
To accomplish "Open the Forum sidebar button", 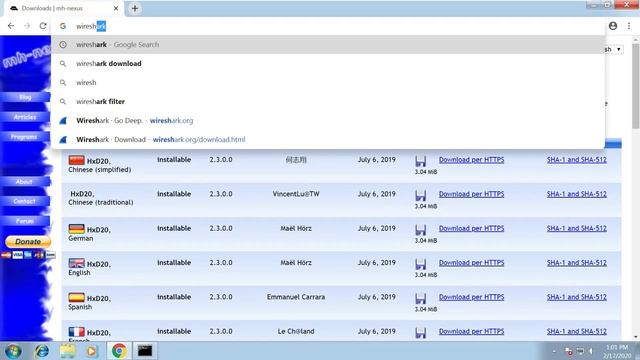I will (x=25, y=221).
